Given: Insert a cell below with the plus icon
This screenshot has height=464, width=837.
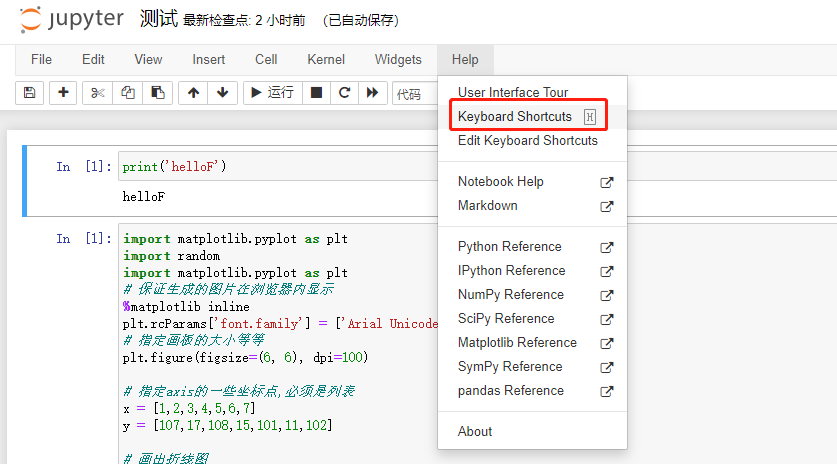Looking at the screenshot, I should (63, 93).
